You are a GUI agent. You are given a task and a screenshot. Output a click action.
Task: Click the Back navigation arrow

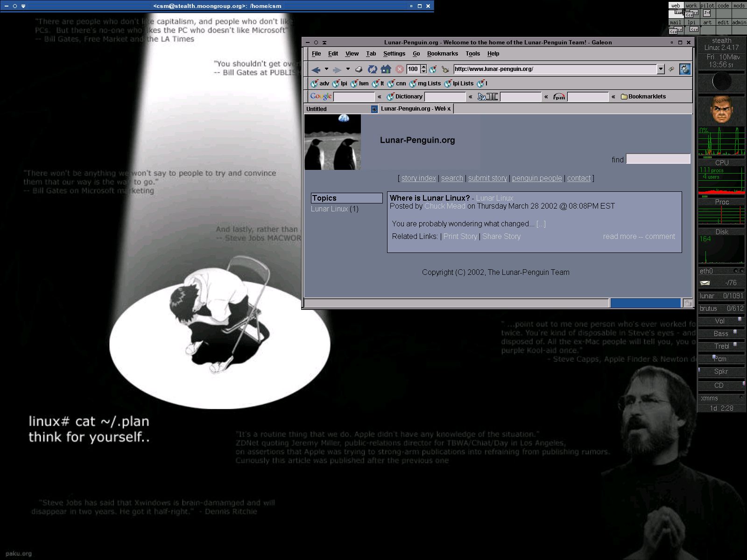pyautogui.click(x=316, y=70)
